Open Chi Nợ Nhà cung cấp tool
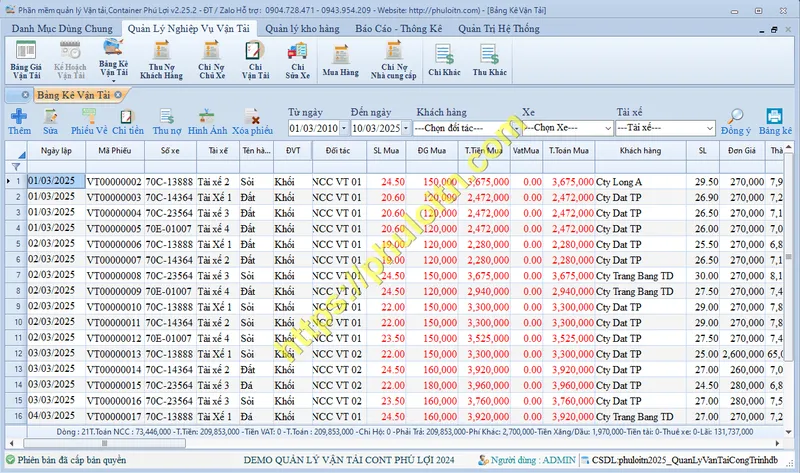Viewport: 800px width, 473px height. coord(393,60)
